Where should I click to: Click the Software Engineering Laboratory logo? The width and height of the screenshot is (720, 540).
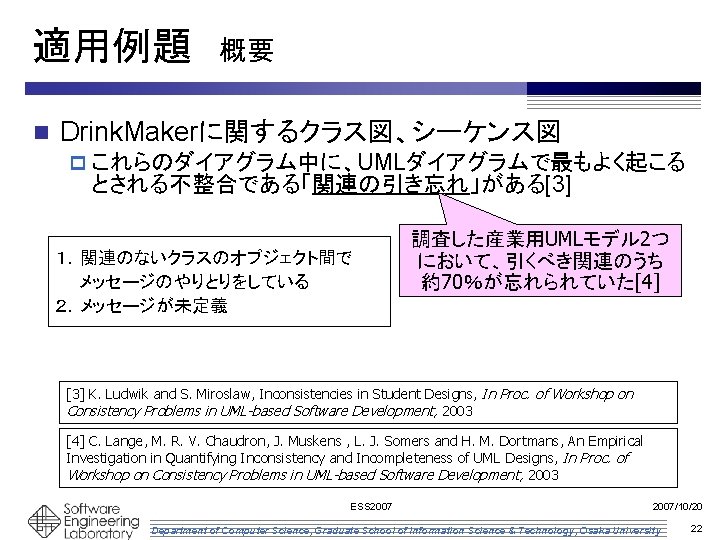pos(44,521)
